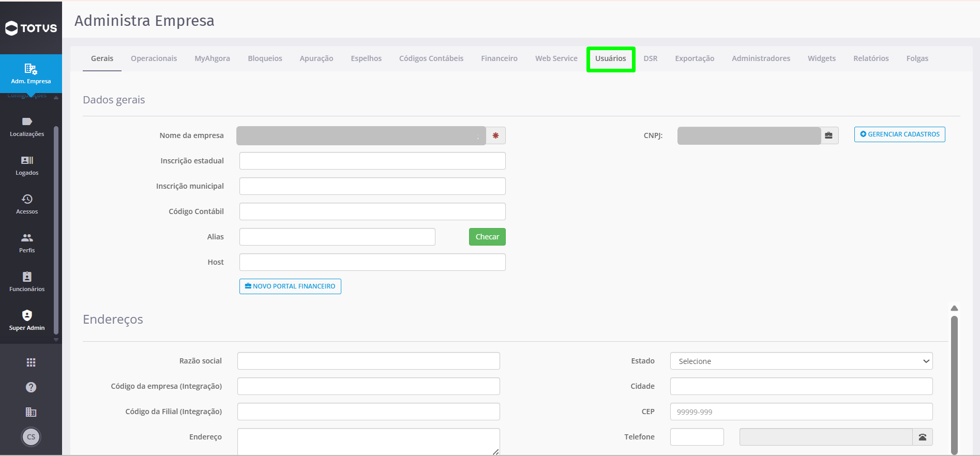This screenshot has width=980, height=456.
Task: Click the page scrollbar up arrow
Action: (955, 308)
